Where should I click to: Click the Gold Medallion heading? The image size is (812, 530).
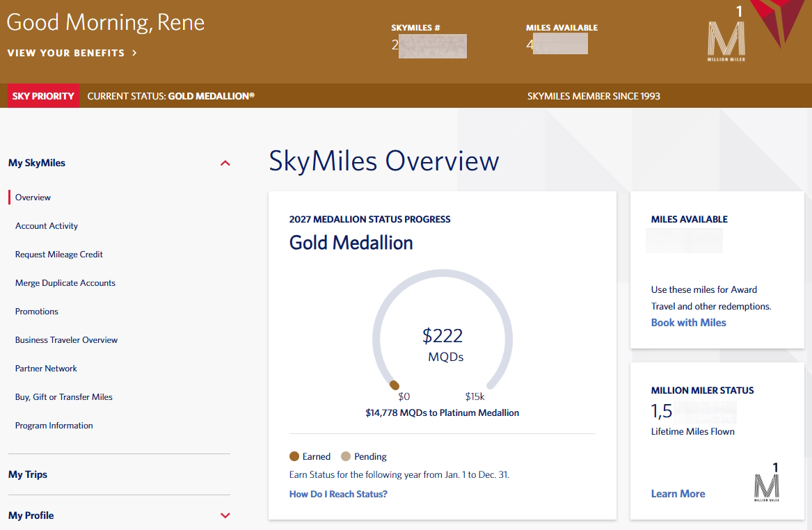[351, 243]
